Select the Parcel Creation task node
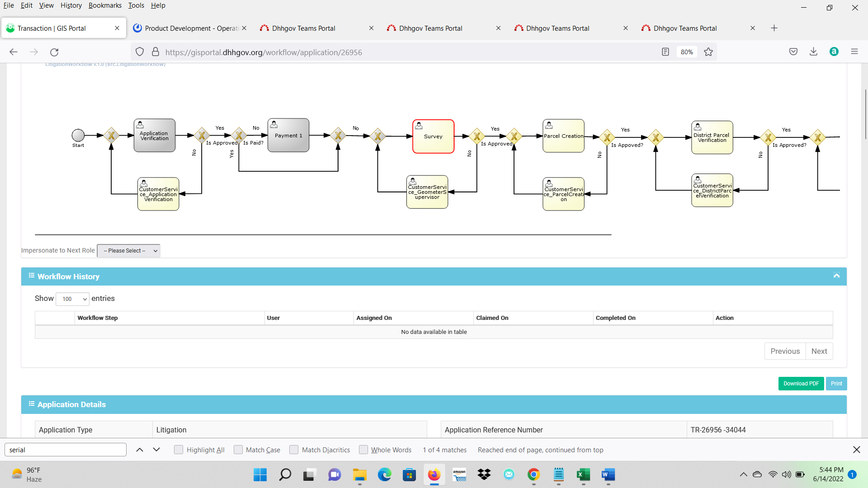This screenshot has width=868, height=488. (563, 136)
